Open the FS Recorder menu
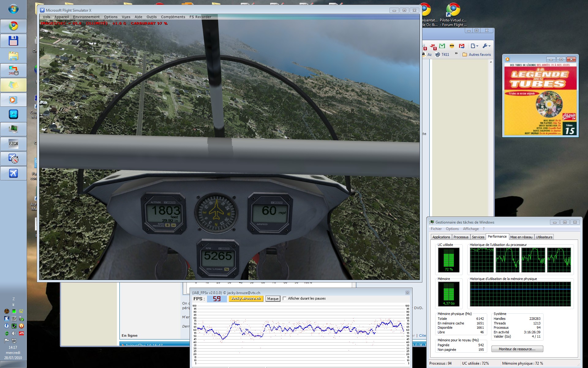The height and width of the screenshot is (368, 588). click(200, 17)
